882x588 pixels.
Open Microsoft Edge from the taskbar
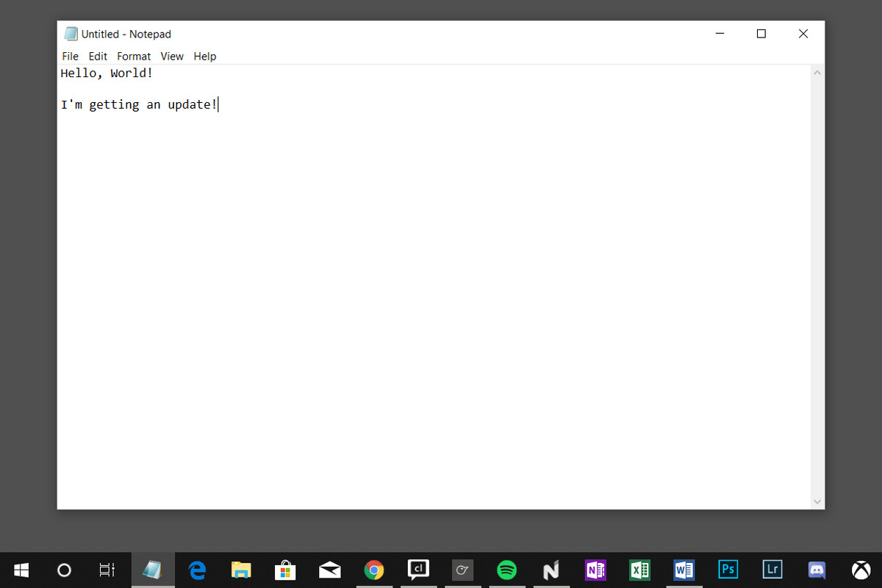(197, 570)
